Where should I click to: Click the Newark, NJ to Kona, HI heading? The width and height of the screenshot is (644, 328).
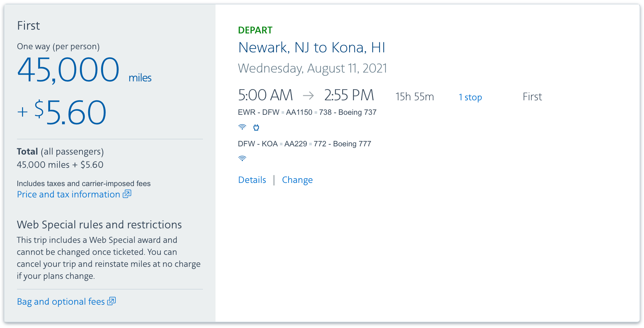[x=312, y=48]
